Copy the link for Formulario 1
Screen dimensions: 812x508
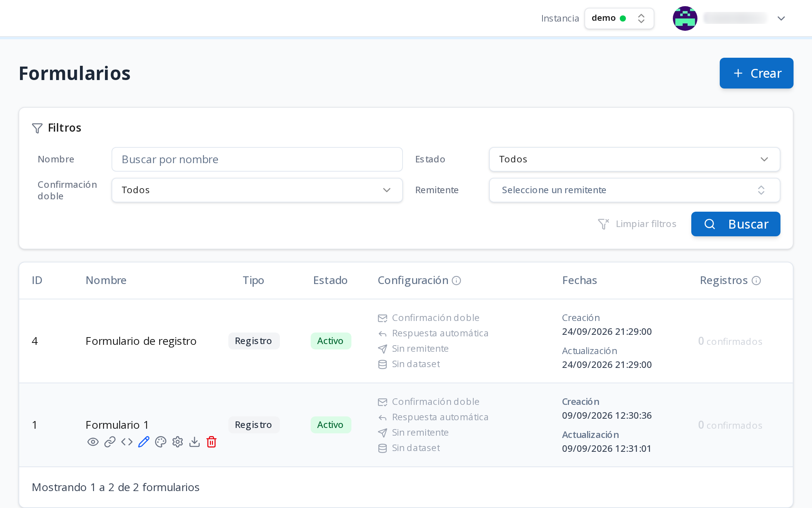click(x=110, y=442)
